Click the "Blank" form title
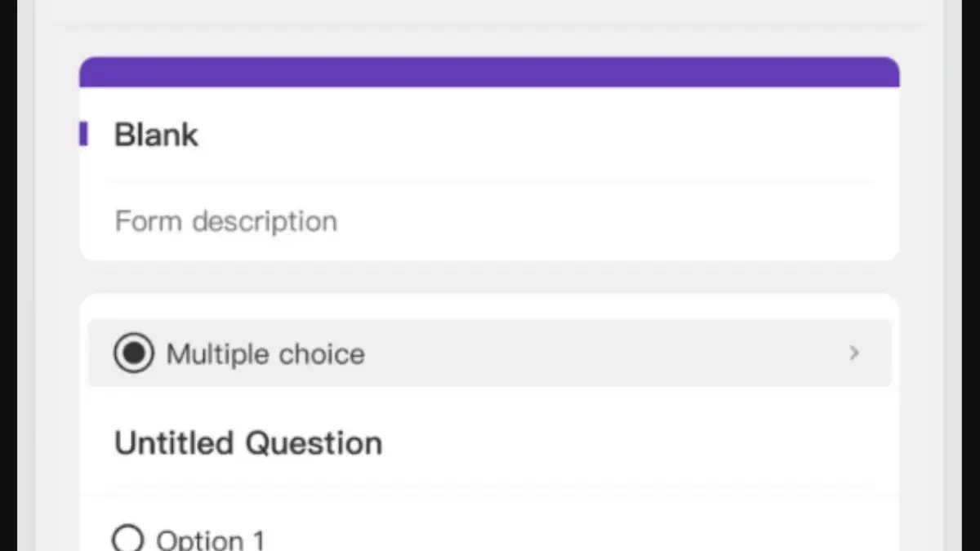The width and height of the screenshot is (980, 551). tap(156, 135)
